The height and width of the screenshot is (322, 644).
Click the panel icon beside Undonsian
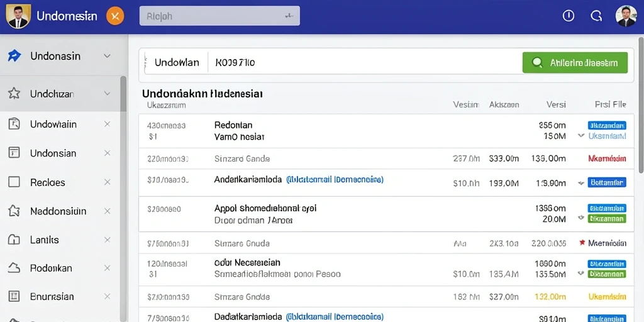point(14,153)
